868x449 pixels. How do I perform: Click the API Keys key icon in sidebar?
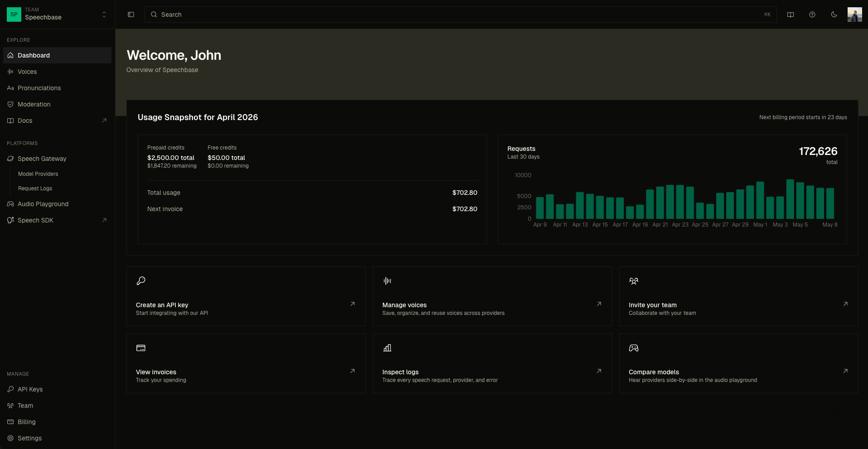[10, 389]
